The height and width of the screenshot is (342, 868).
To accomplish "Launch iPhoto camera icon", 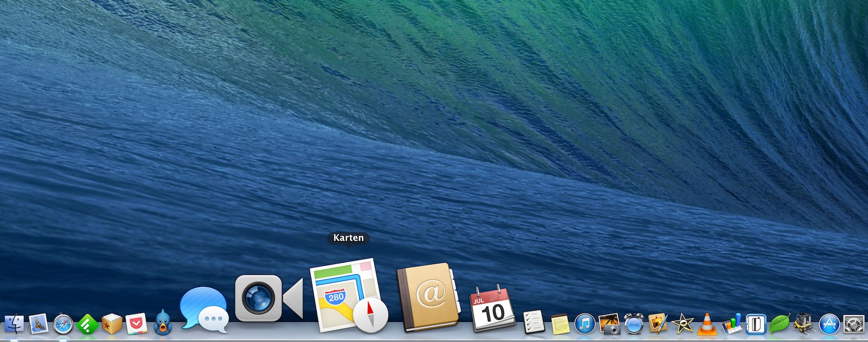I will (609, 324).
